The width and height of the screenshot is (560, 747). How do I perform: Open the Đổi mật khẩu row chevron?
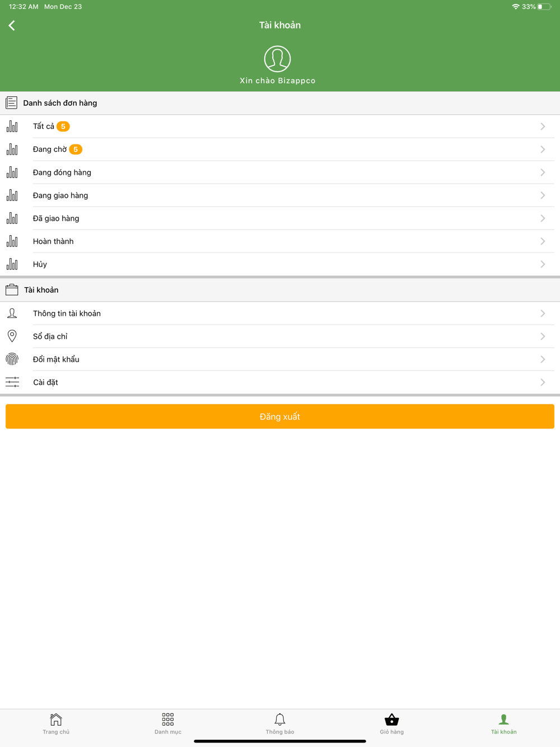(x=543, y=360)
